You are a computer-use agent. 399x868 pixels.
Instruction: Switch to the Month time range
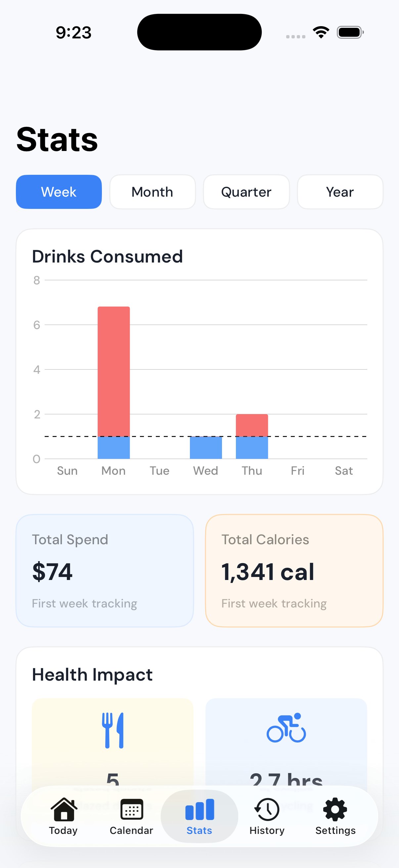tap(153, 192)
